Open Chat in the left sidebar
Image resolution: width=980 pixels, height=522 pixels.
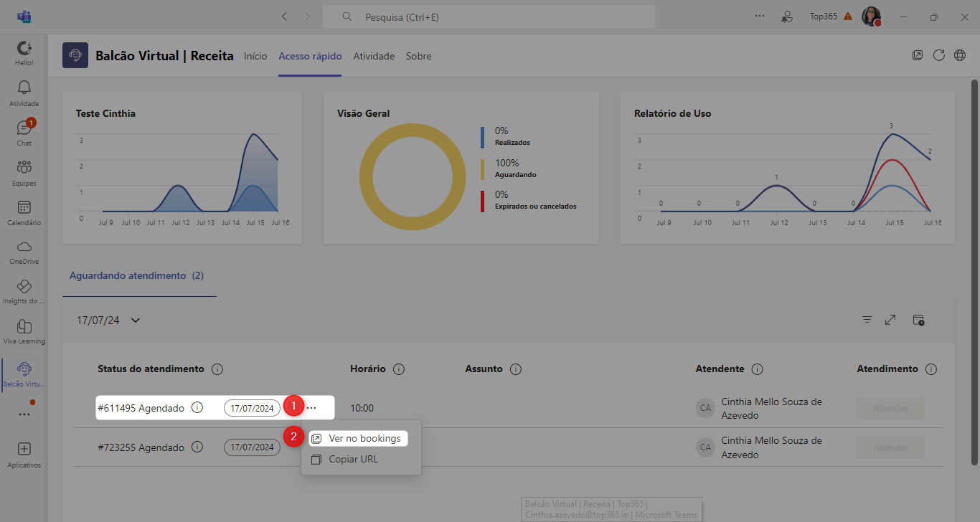(x=24, y=133)
